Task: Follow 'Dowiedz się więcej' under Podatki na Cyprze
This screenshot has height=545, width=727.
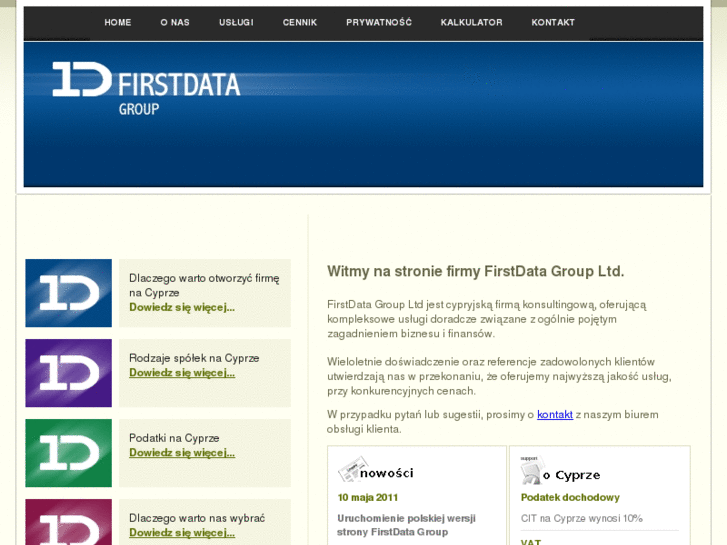Action: [182, 453]
